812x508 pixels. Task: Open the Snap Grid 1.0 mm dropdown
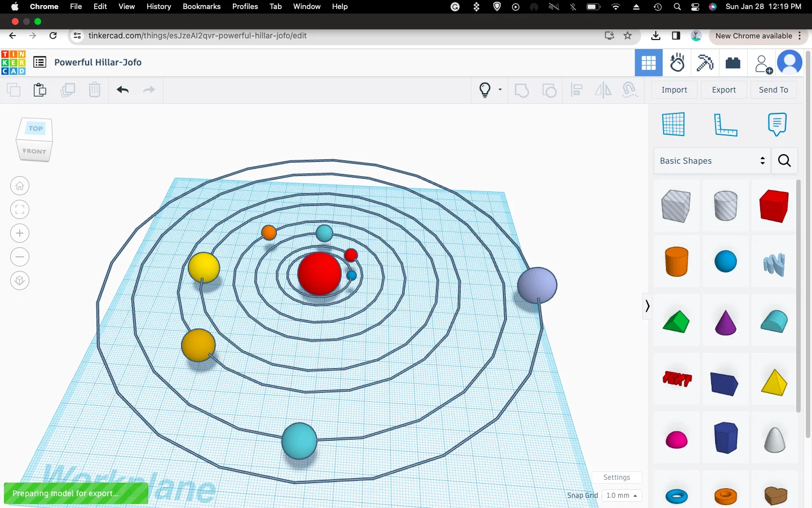(621, 496)
